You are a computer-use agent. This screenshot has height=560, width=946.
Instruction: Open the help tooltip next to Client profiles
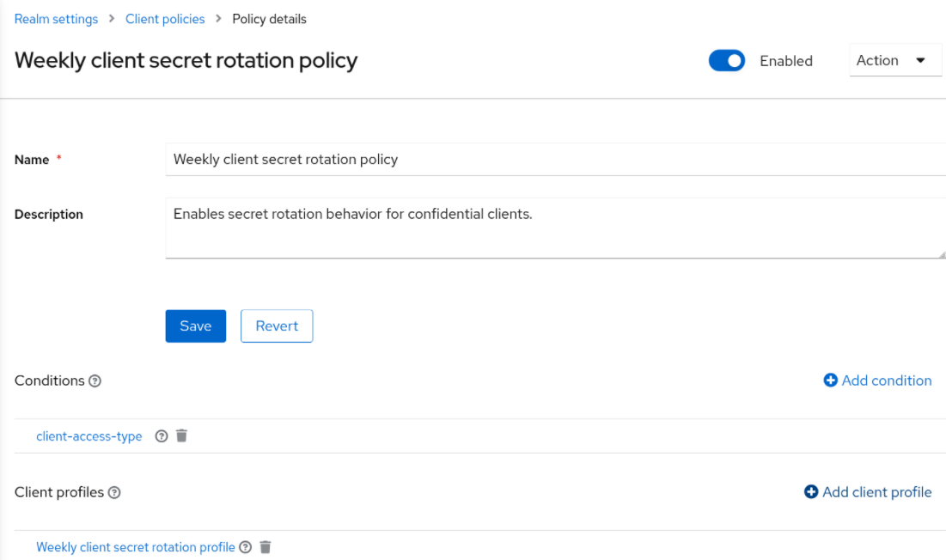pyautogui.click(x=115, y=492)
